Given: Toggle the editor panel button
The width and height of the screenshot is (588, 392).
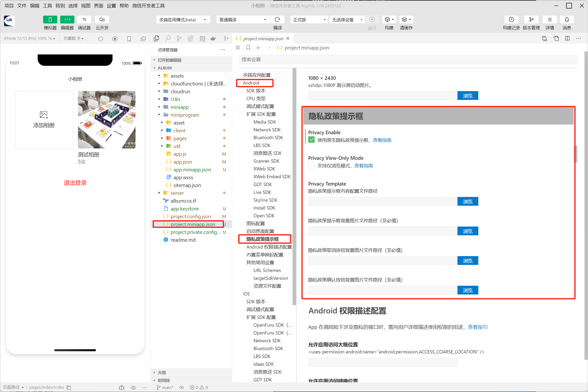Looking at the screenshot, I should 67,19.
